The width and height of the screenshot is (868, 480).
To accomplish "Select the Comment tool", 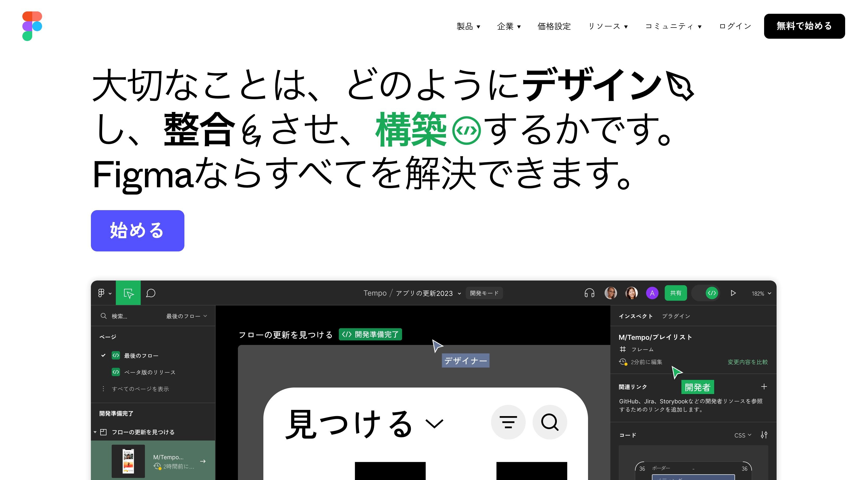I will point(151,293).
